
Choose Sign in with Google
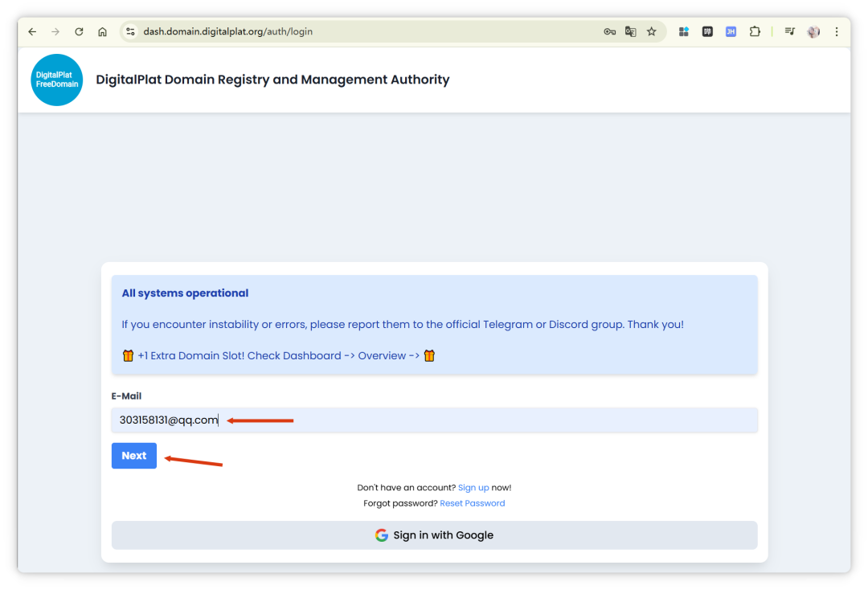click(434, 535)
